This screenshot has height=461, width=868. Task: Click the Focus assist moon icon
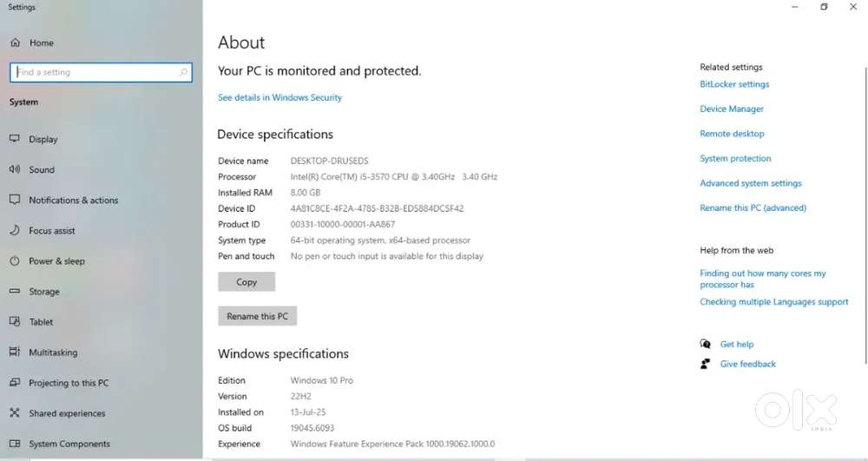tap(14, 230)
